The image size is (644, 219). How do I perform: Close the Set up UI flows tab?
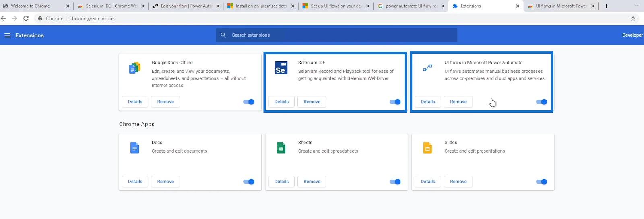368,6
